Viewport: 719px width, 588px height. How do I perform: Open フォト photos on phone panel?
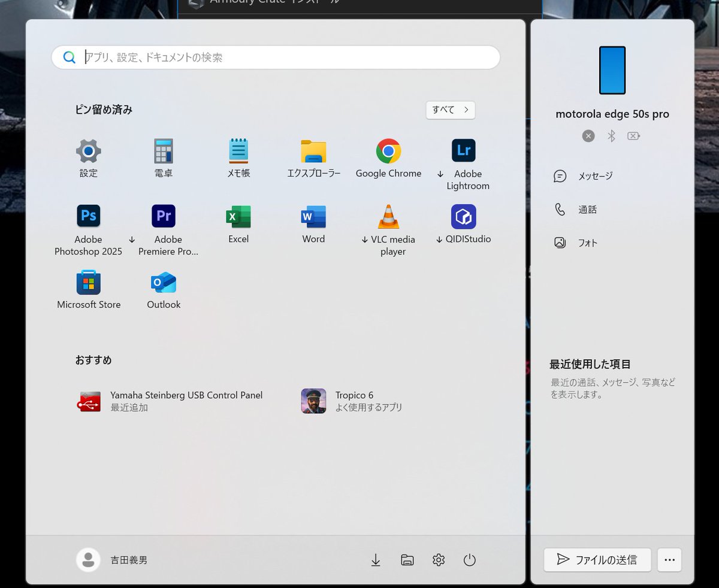[x=576, y=243]
